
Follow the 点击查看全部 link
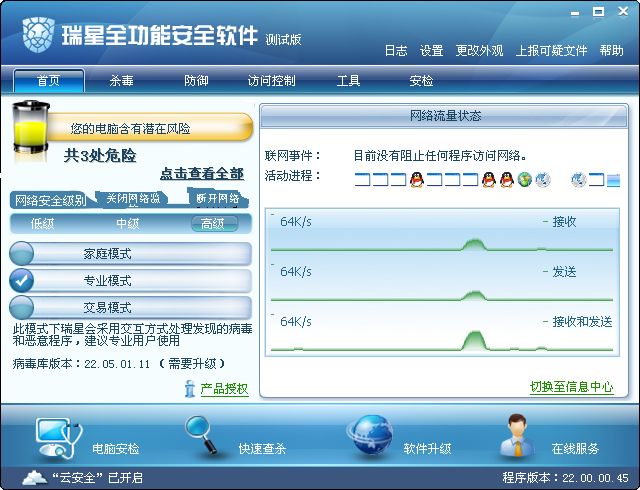click(x=202, y=174)
